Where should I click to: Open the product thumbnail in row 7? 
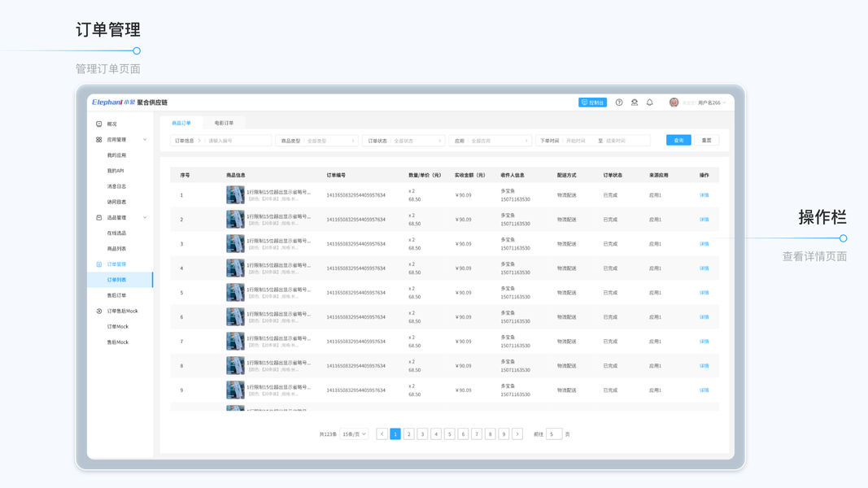pos(235,341)
